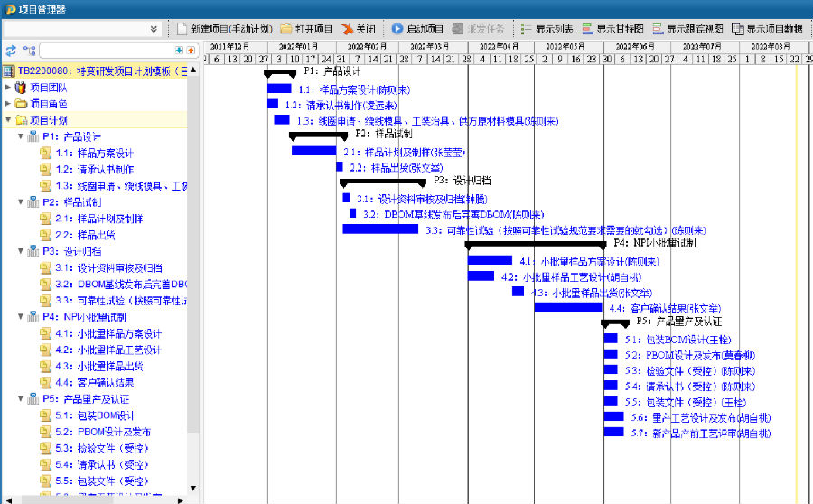Image resolution: width=813 pixels, height=504 pixels.
Task: Click the P1: 产品设计 summary bar in Gantt
Action: click(x=280, y=73)
